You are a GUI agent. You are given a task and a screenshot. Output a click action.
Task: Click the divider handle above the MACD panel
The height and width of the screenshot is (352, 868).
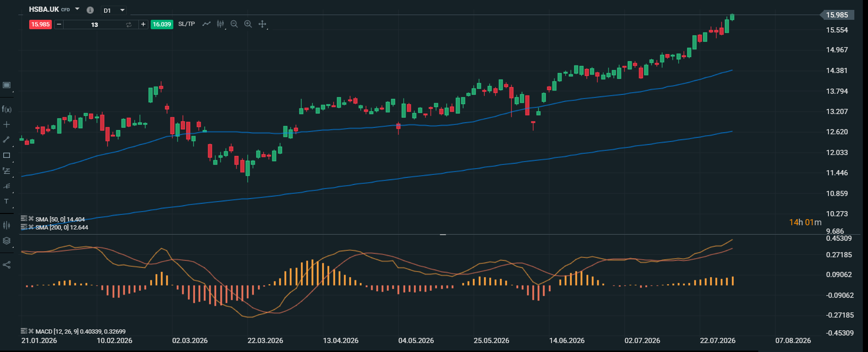click(x=443, y=234)
